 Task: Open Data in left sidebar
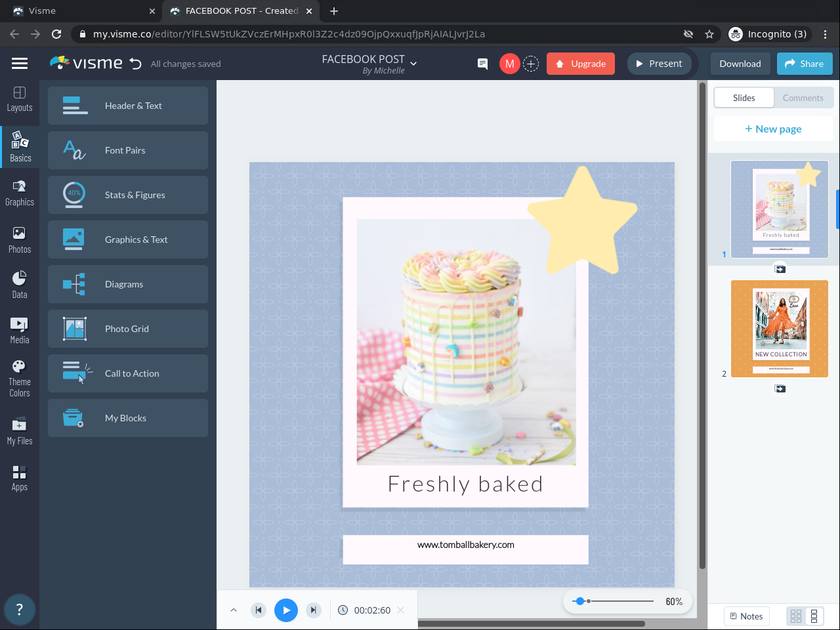[x=20, y=285]
